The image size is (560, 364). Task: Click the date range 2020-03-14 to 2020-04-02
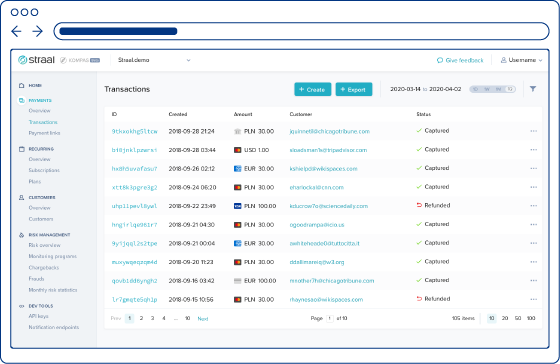pos(425,89)
